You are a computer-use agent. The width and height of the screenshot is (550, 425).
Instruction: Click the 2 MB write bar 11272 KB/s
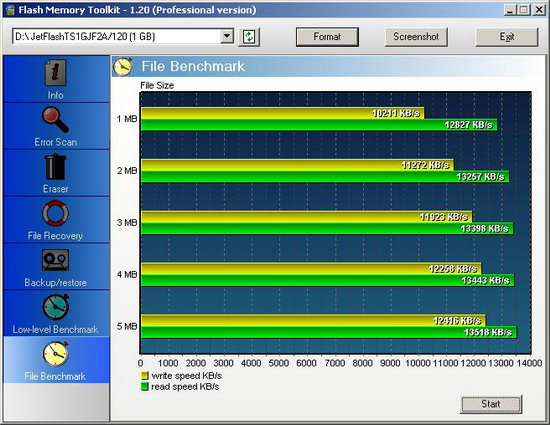click(297, 165)
